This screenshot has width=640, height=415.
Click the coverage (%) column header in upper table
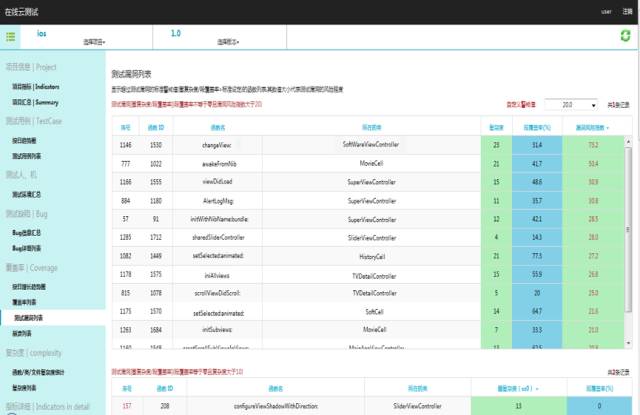tap(537, 128)
